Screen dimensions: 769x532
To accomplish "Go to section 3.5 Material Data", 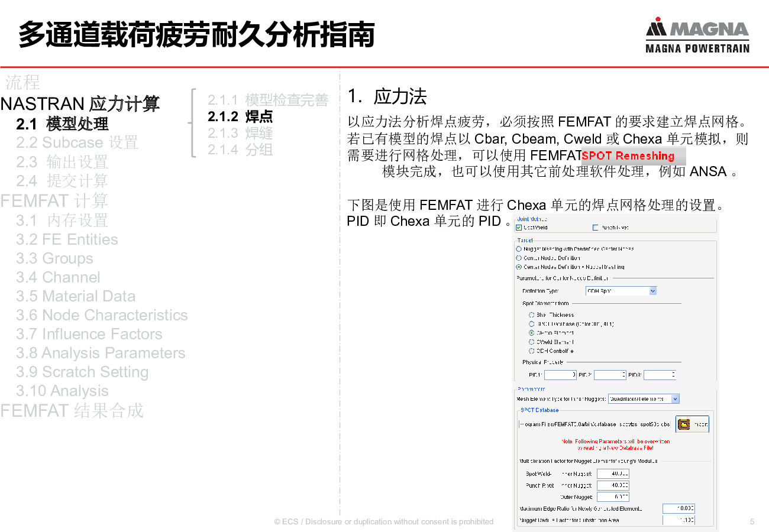I will [x=76, y=296].
